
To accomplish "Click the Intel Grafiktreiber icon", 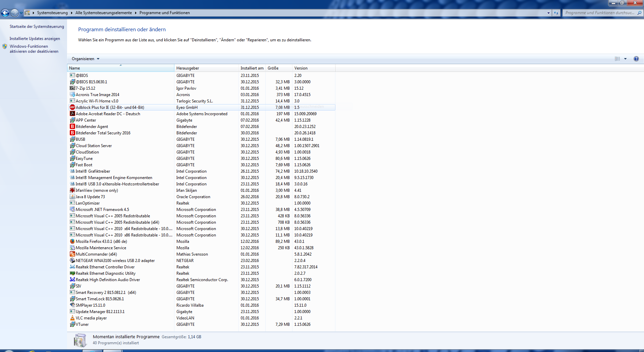I will [72, 171].
